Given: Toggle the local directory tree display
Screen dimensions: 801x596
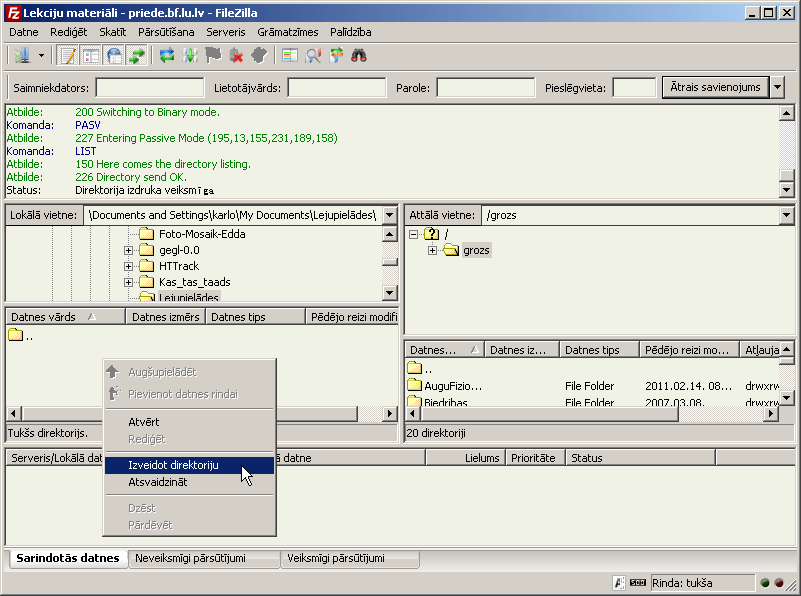Looking at the screenshot, I should [x=91, y=55].
